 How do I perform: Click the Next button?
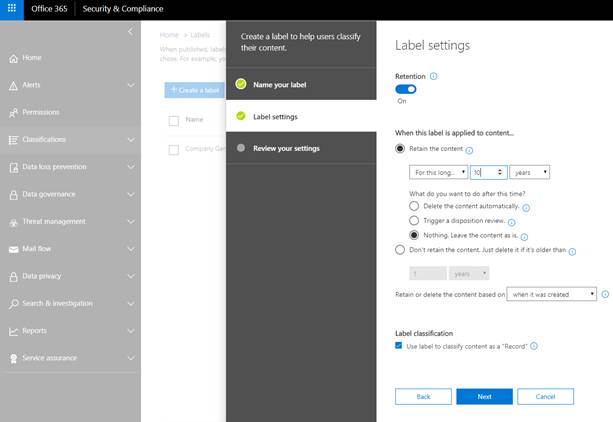[484, 396]
